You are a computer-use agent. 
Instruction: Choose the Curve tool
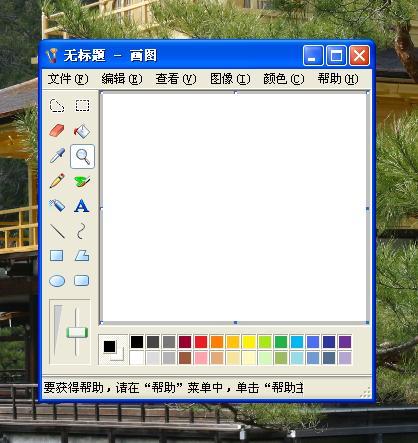(82, 231)
